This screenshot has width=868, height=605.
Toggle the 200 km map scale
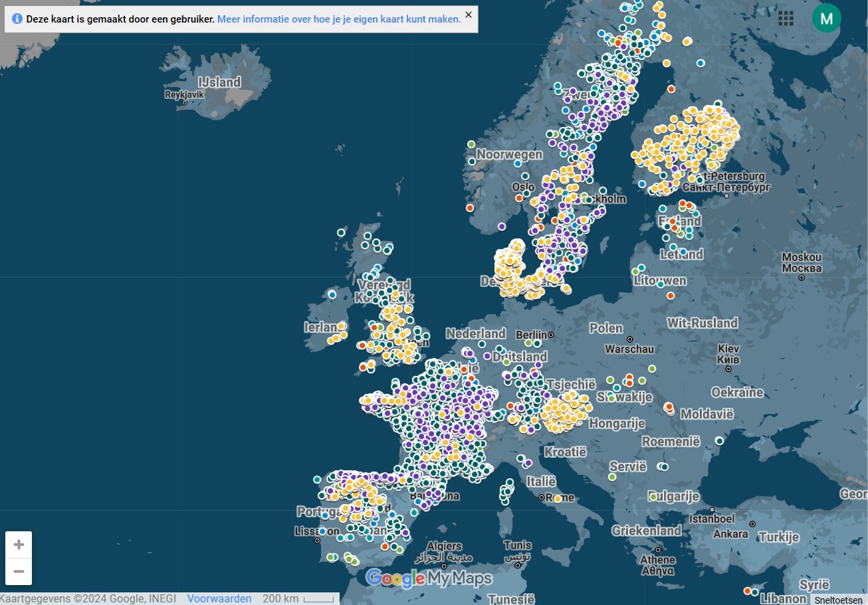[x=298, y=598]
